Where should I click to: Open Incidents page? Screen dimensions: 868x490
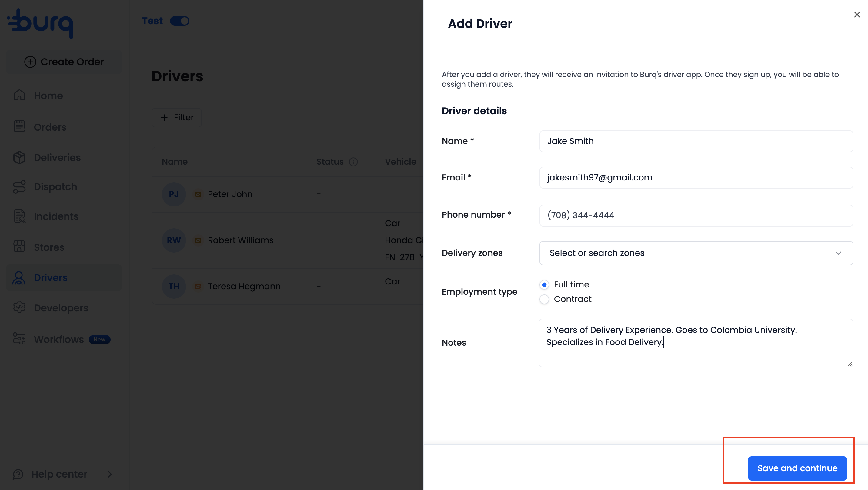tap(56, 216)
